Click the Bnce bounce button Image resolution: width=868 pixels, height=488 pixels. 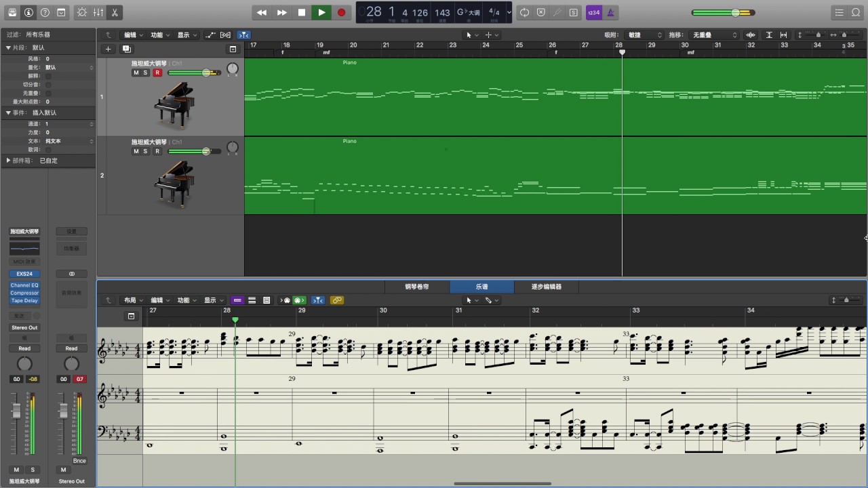tap(79, 461)
